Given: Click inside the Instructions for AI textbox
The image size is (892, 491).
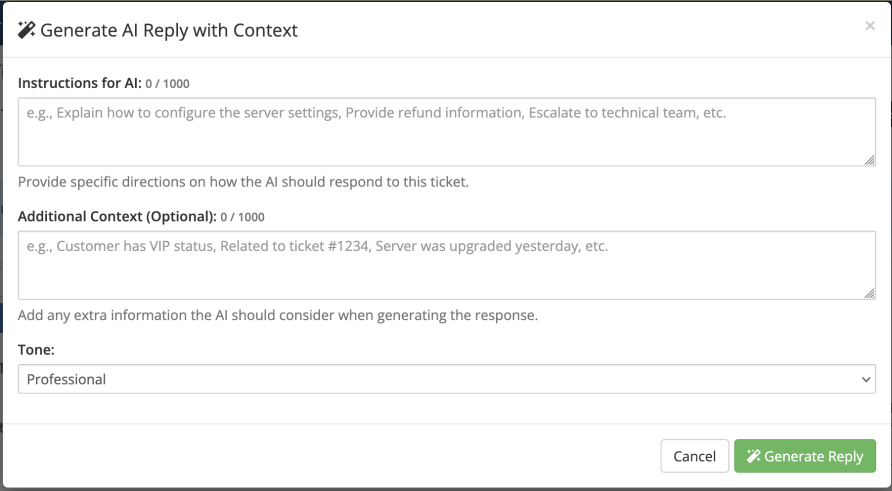Looking at the screenshot, I should tap(446, 131).
